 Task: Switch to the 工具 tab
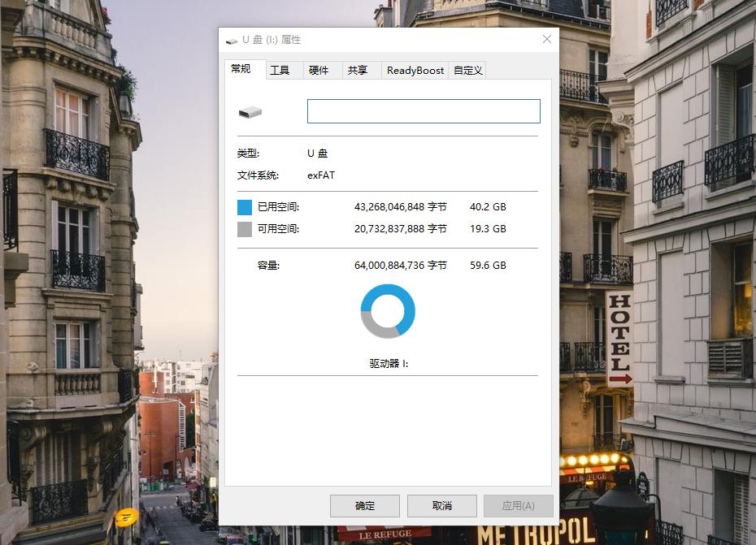[x=282, y=70]
